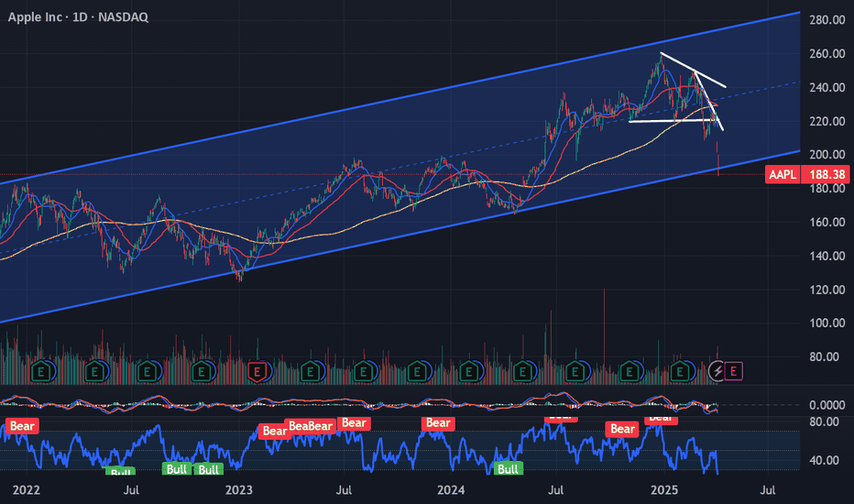Click the Bear label at the start of 2024
Screen dimensions: 854x504
(x=438, y=422)
